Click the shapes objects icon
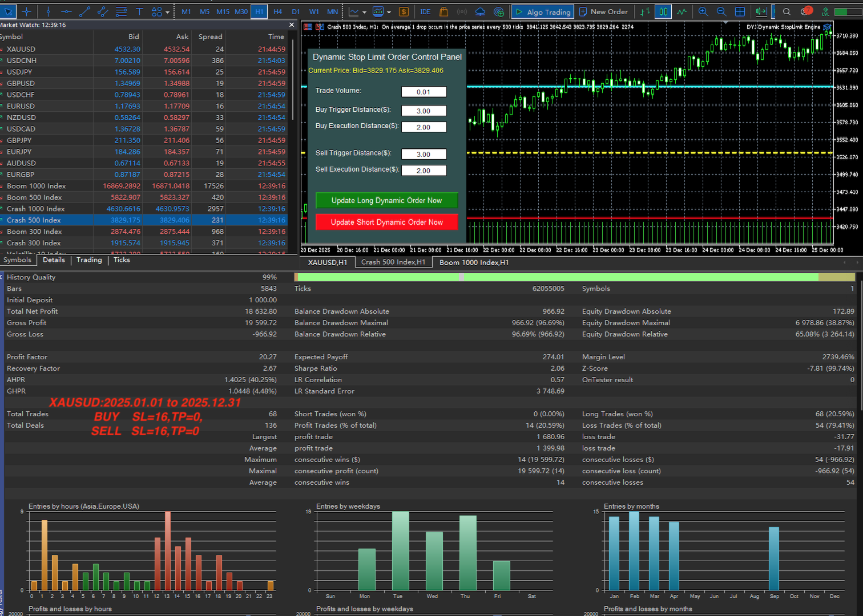The image size is (863, 616). tap(156, 11)
